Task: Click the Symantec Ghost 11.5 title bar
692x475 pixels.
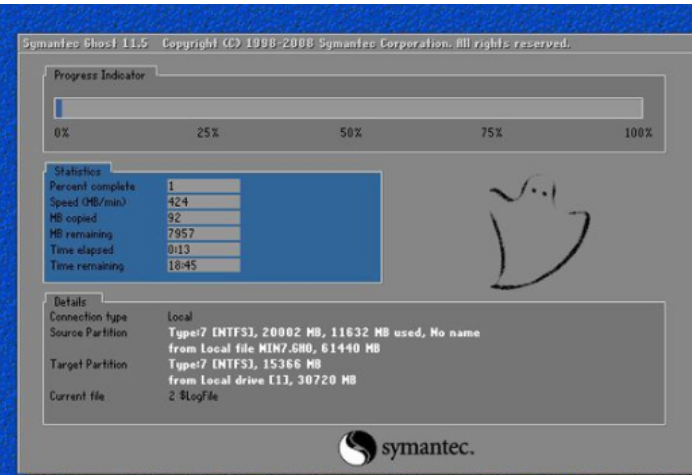Action: 296,44
